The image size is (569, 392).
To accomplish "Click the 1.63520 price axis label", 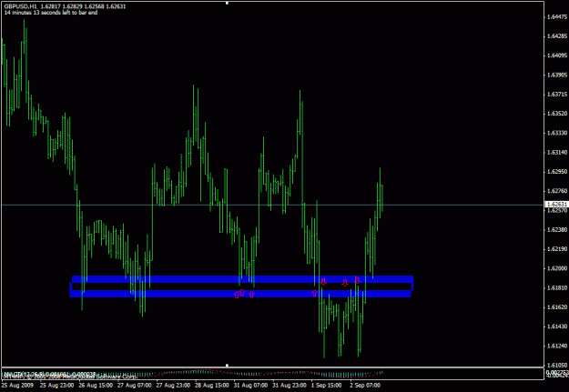I will (x=557, y=114).
